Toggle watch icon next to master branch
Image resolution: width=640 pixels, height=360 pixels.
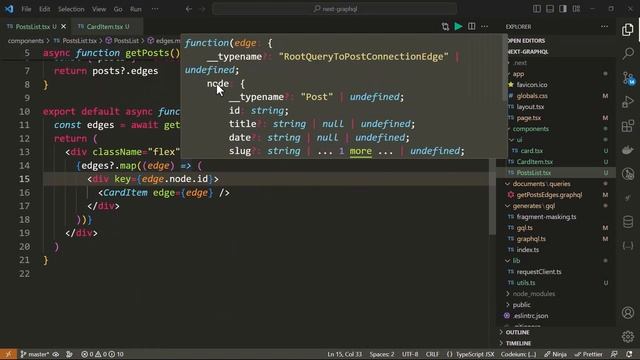56,354
